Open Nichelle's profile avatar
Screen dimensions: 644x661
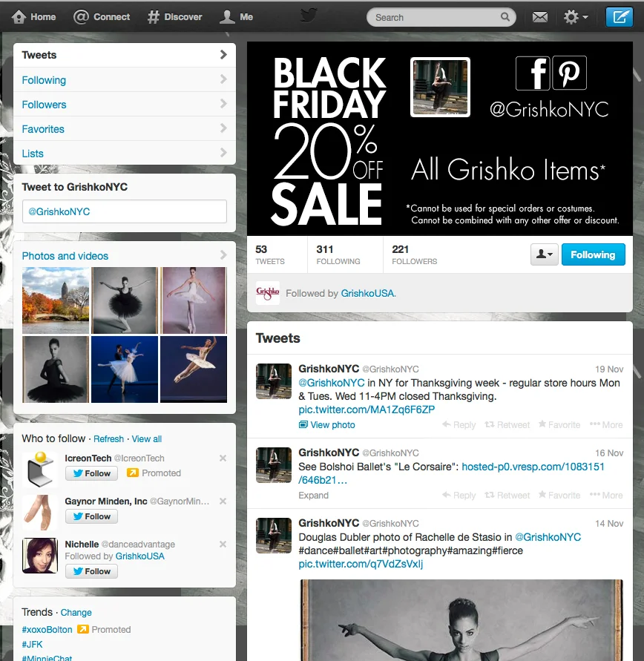pos(40,555)
